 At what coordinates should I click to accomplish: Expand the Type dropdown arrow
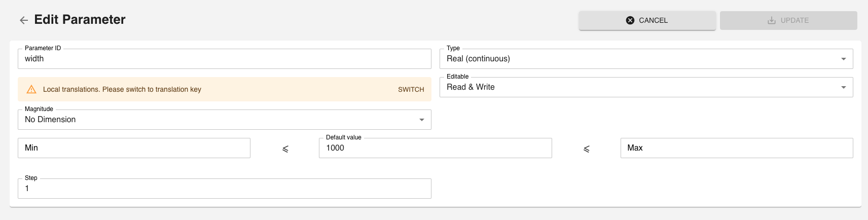[x=844, y=59]
